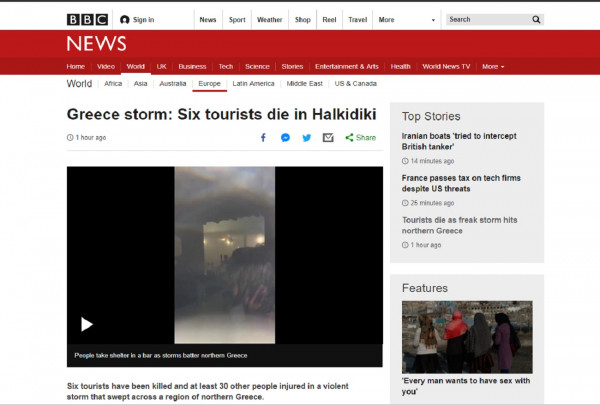Screen dimensions: 600x405
Task: Select the Europe region tab
Action: coord(210,84)
